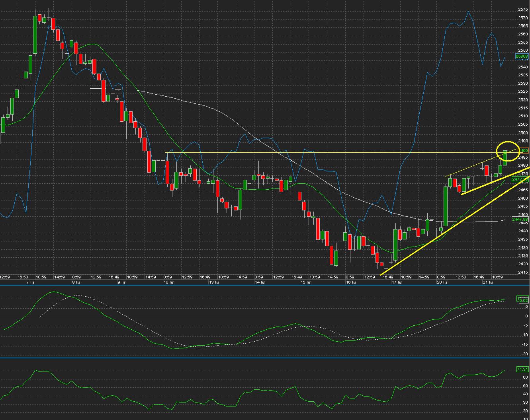Click the blue divider above the oscillator panel
530x420 pixels.
click(x=255, y=285)
